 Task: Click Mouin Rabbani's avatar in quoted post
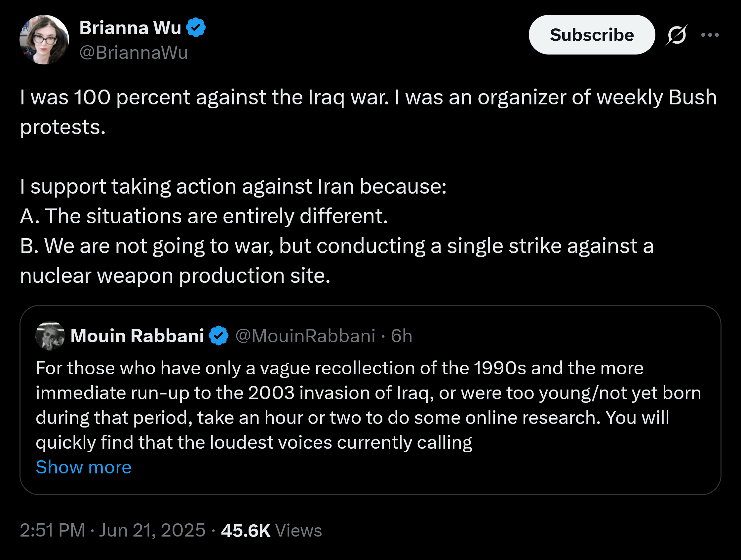pyautogui.click(x=50, y=336)
